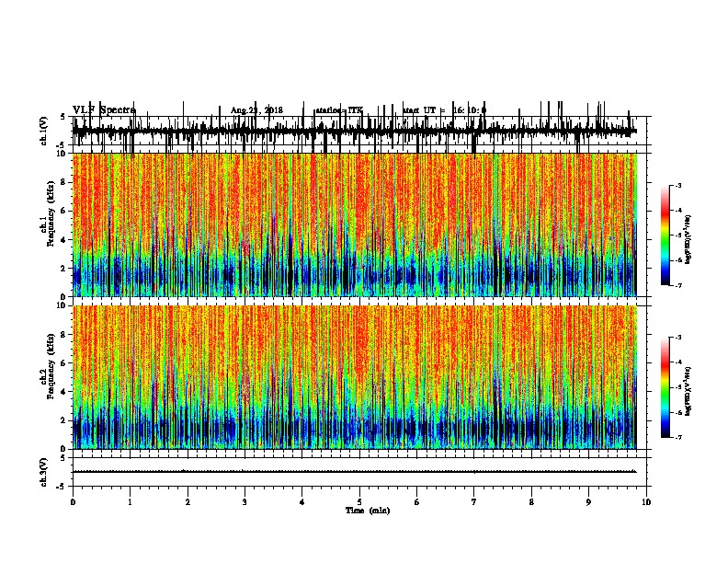Click the ch.3 flat voltage trace
The width and height of the screenshot is (728, 563).
(355, 472)
